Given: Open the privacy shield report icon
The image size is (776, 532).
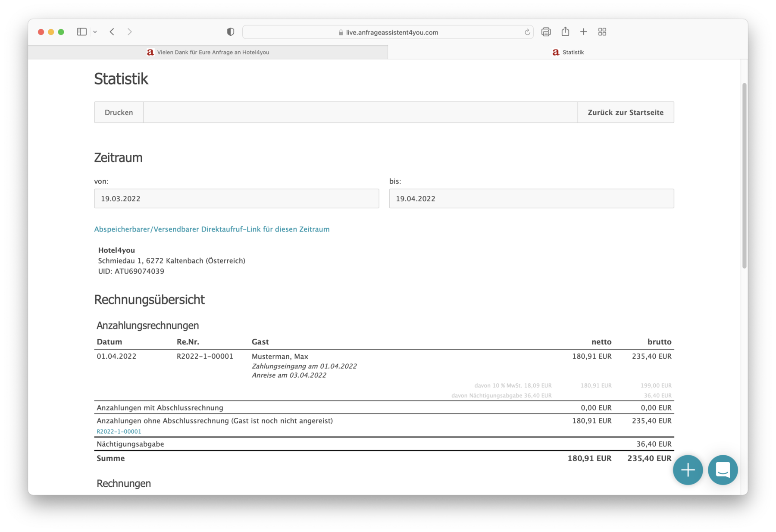Looking at the screenshot, I should (x=231, y=32).
